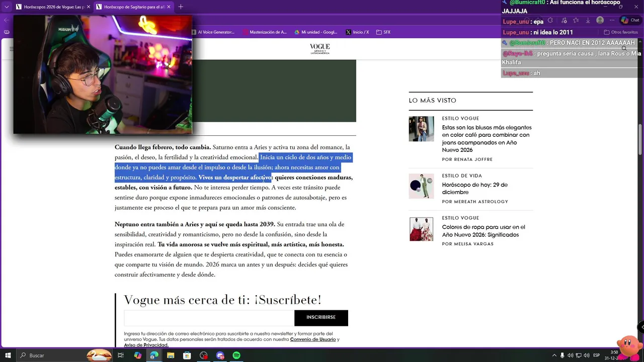This screenshot has height=362, width=644.
Task: Open File Explorer from the taskbar
Action: (171, 355)
